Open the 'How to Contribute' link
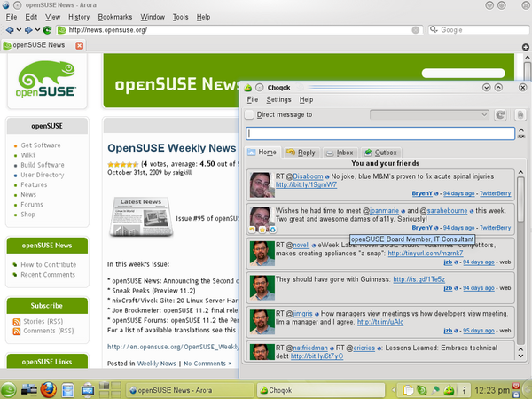This screenshot has width=532, height=399. 49,264
